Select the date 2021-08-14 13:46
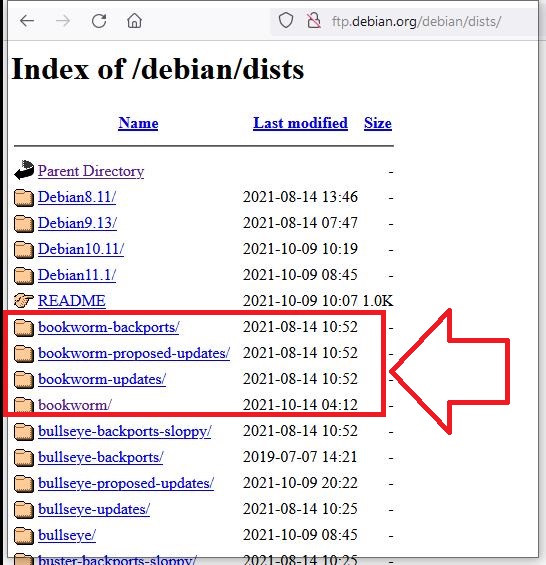Viewport: 546px width, 565px height. pos(300,197)
